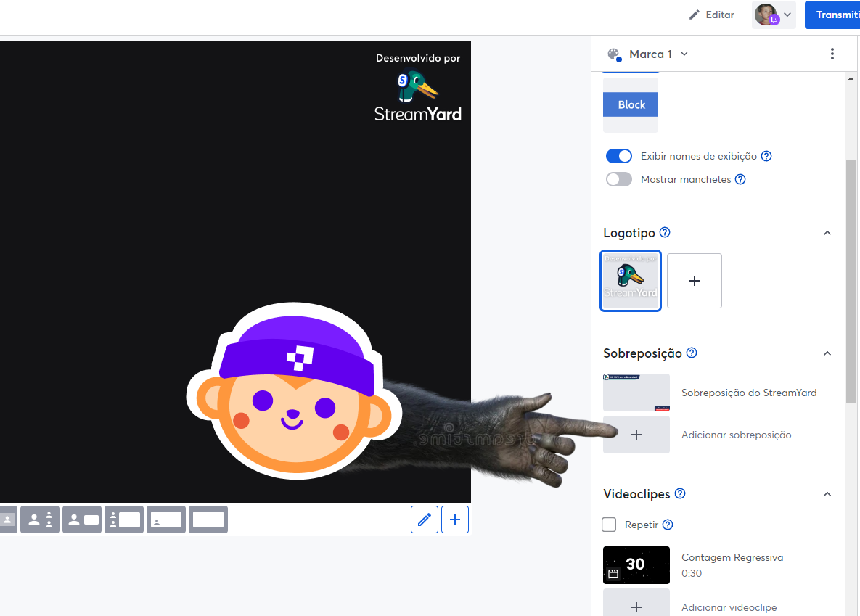Click the brand panel scrollbar thumb
Image resolution: width=860 pixels, height=616 pixels.
[851, 282]
